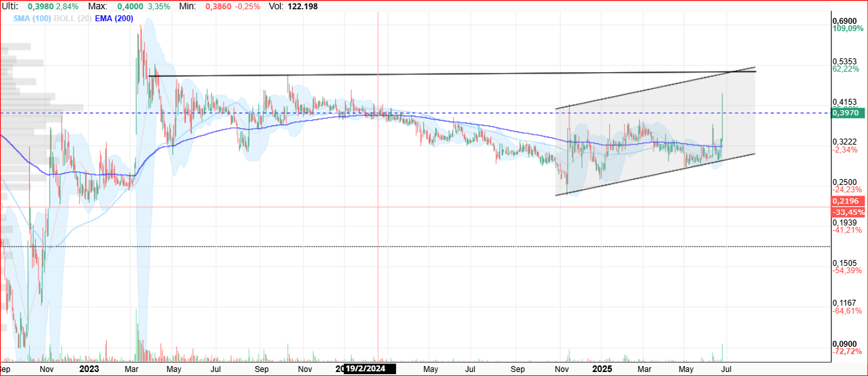Click the Mar 2025 month label

(644, 368)
